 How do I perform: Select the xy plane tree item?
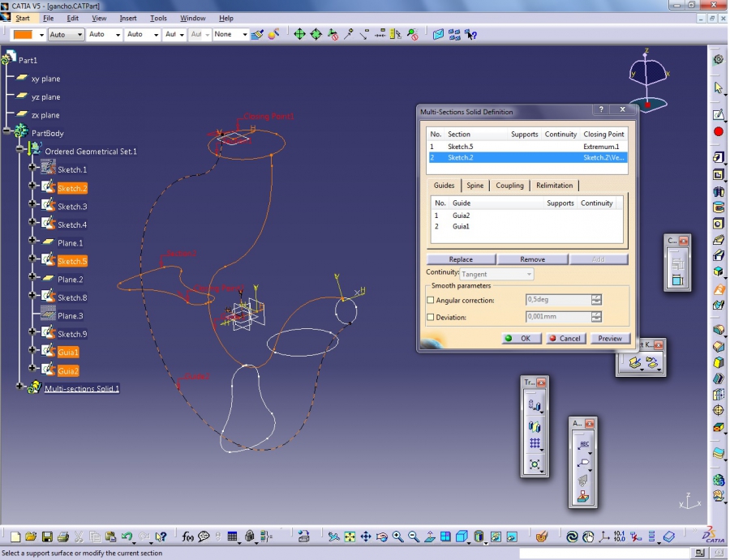[45, 79]
